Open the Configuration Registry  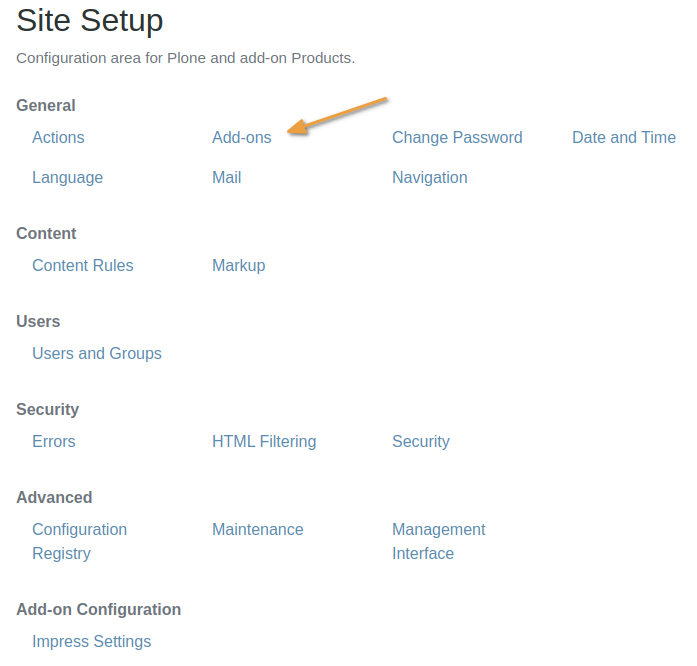point(79,541)
